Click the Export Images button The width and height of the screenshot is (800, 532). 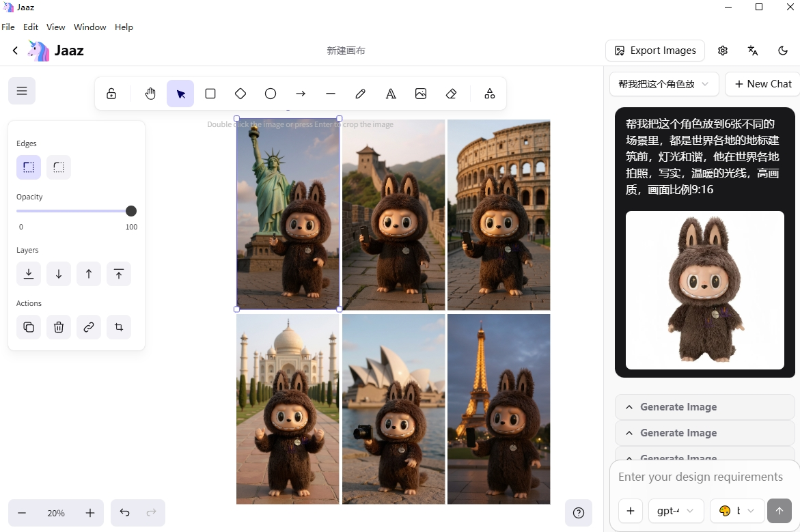coord(654,51)
